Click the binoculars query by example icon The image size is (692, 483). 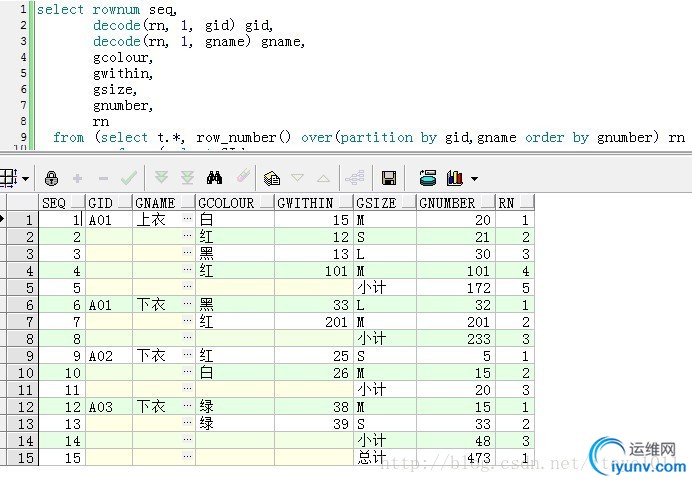tap(214, 177)
